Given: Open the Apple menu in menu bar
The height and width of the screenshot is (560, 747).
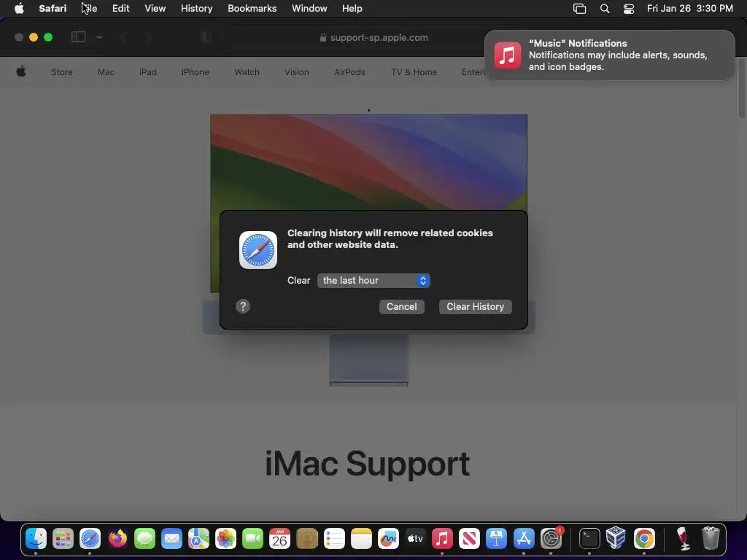Looking at the screenshot, I should tap(19, 9).
